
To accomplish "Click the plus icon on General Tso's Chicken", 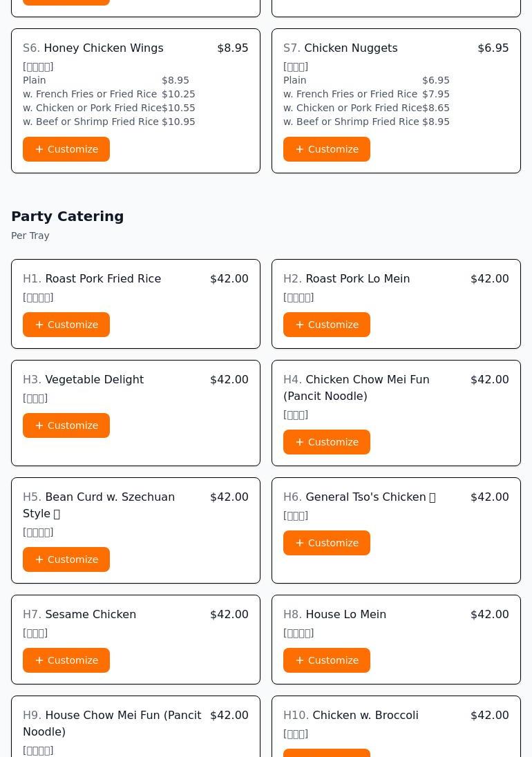I will tap(300, 543).
